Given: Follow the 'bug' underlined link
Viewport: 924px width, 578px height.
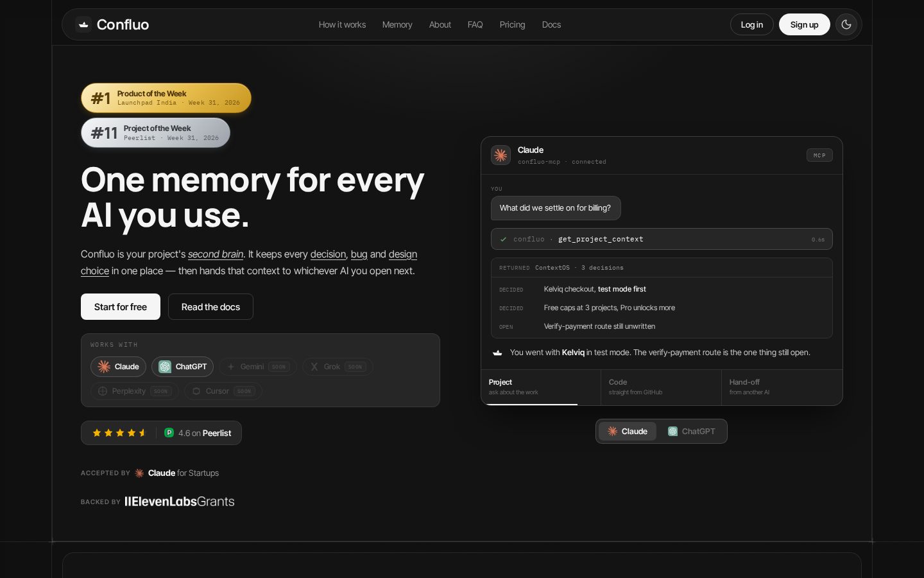Looking at the screenshot, I should [359, 254].
